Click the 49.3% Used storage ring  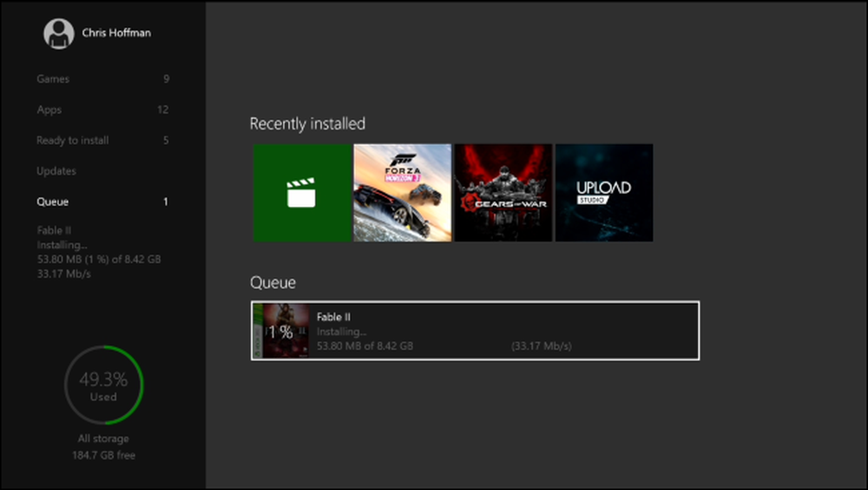103,385
